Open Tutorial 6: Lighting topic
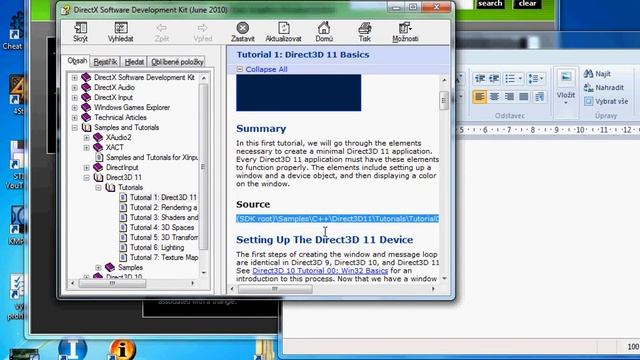 click(157, 247)
